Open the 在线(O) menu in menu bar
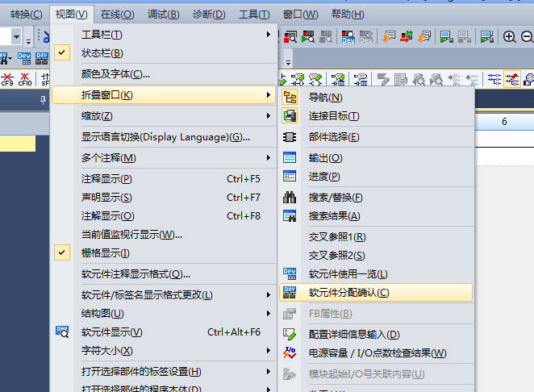 coord(119,15)
